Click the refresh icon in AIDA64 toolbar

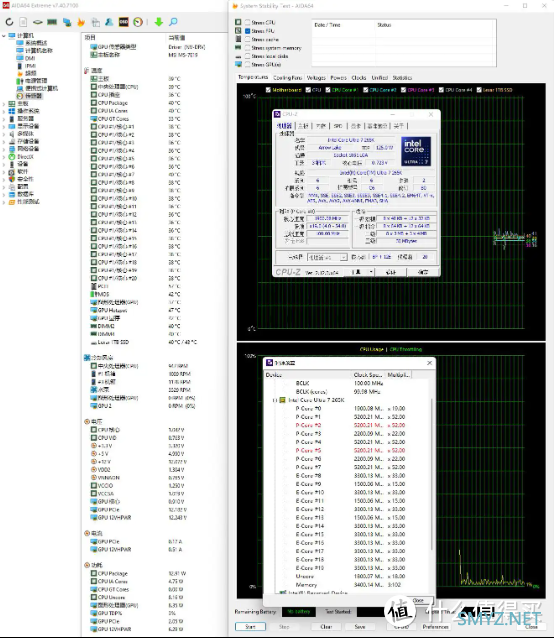[9, 22]
